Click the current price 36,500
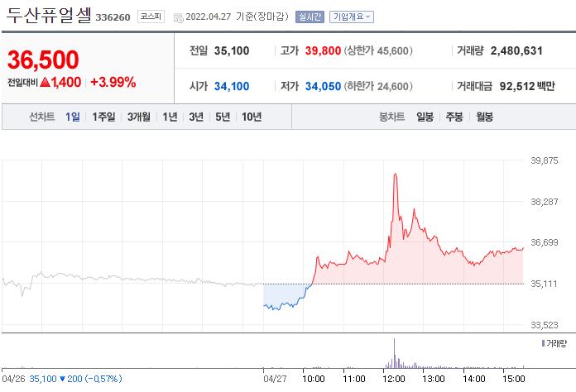This screenshot has height=392, width=576. tap(43, 60)
